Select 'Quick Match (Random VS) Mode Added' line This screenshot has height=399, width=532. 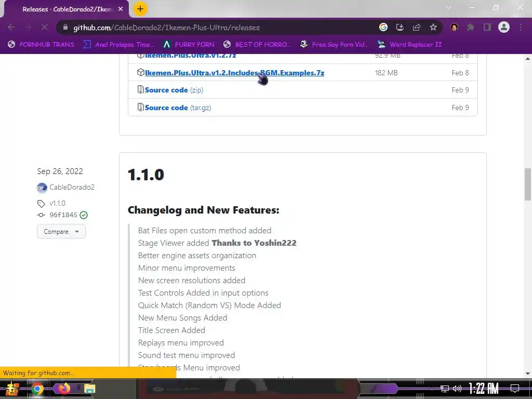209,305
